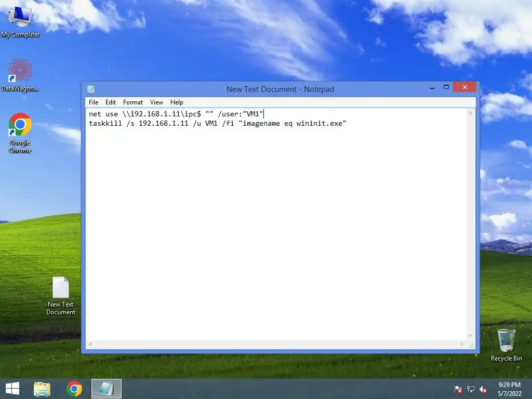Open network status tray icon

[471, 389]
